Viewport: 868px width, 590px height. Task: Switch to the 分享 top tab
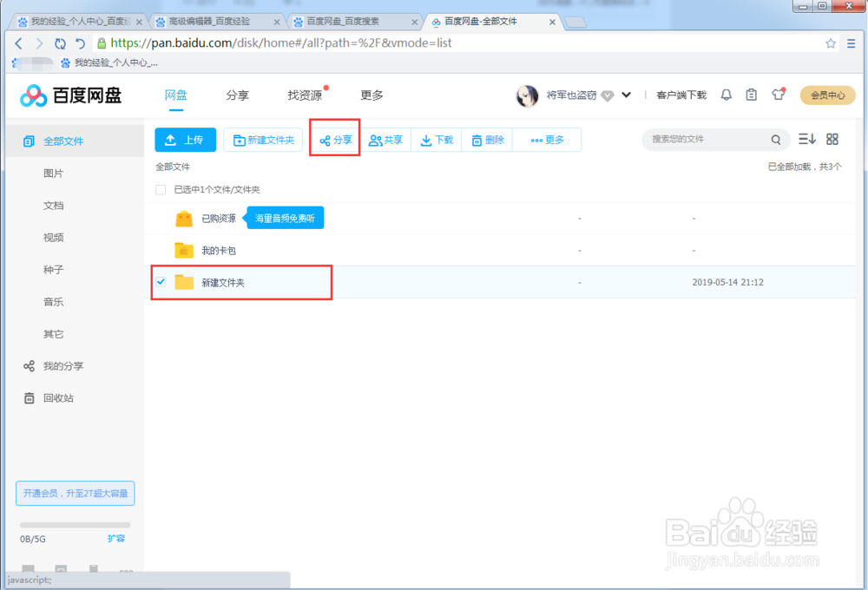(x=238, y=95)
